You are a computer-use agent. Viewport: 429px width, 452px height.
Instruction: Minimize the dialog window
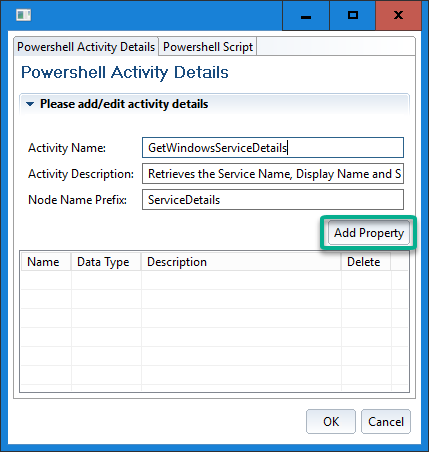[306, 15]
